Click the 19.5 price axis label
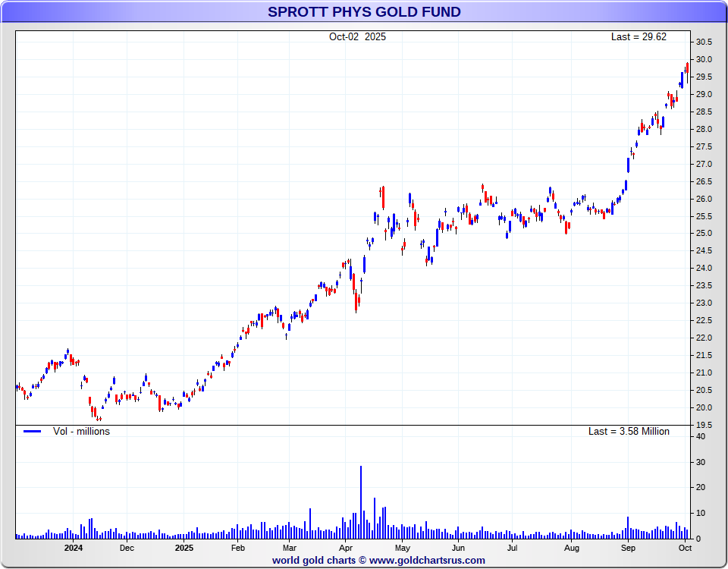The image size is (728, 569). coord(704,425)
